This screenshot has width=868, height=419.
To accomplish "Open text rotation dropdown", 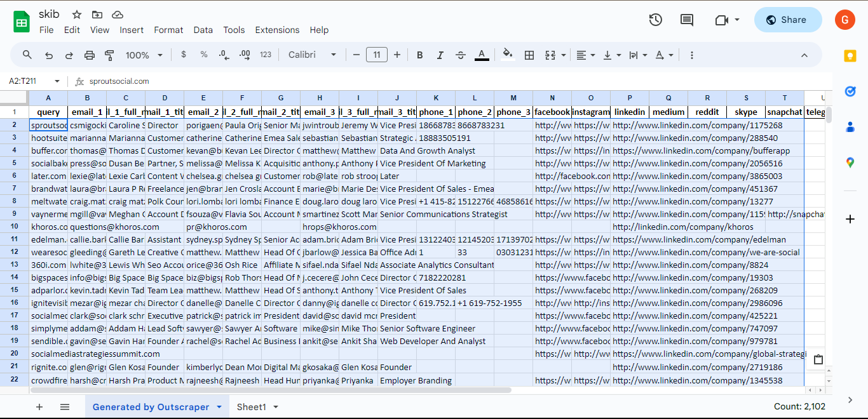I will click(663, 55).
